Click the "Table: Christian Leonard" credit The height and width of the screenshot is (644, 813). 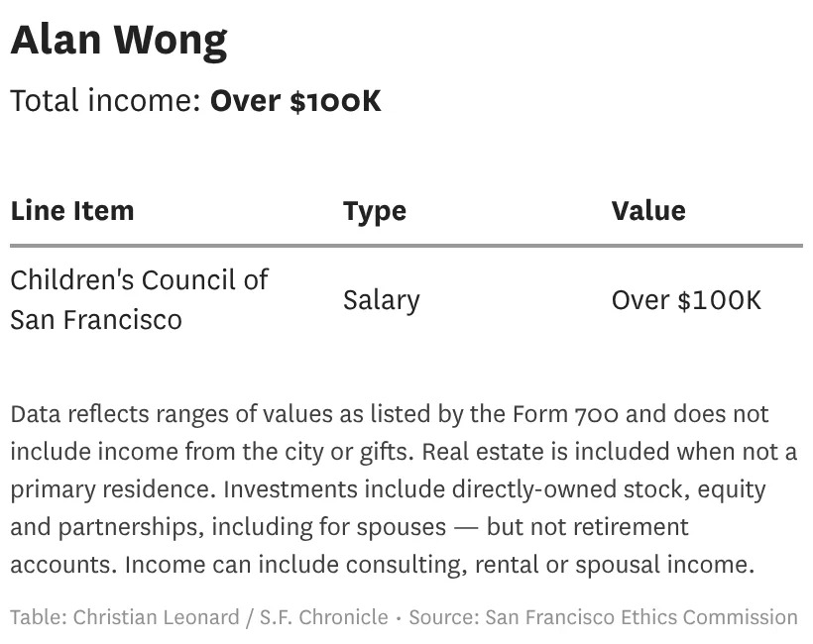point(124,617)
